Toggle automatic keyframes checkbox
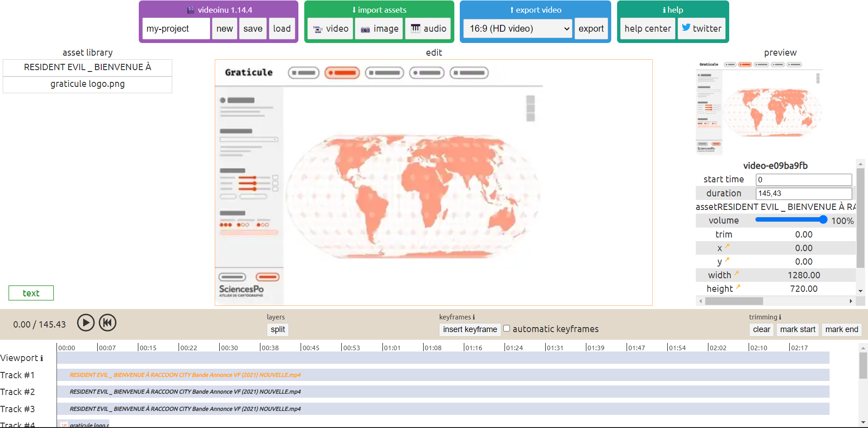The image size is (868, 428). coord(507,328)
